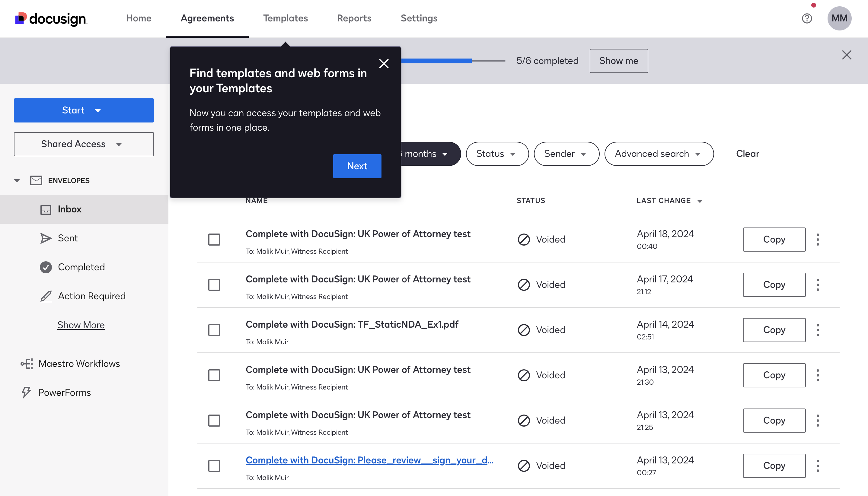Switch to the Templates tab
868x496 pixels.
pyautogui.click(x=286, y=18)
